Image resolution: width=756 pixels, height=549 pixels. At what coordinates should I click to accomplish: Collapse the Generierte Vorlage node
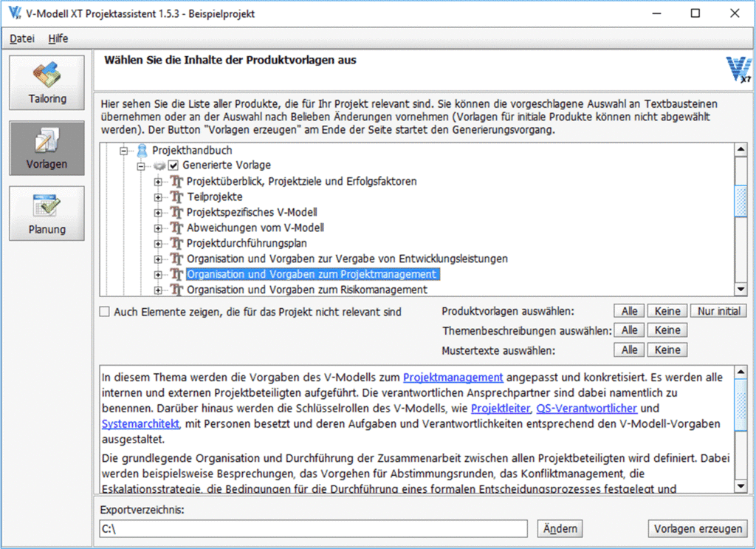coord(141,166)
